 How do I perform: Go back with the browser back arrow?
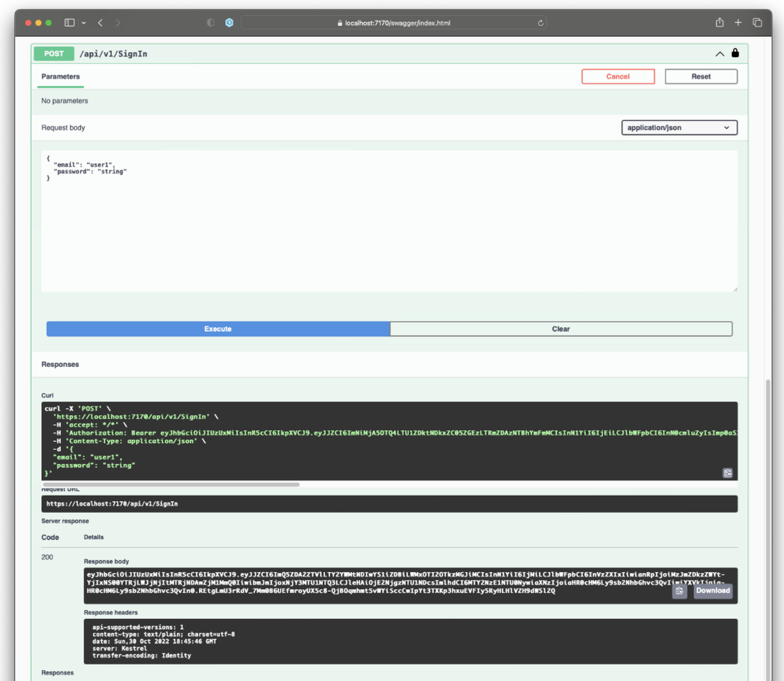coord(100,23)
